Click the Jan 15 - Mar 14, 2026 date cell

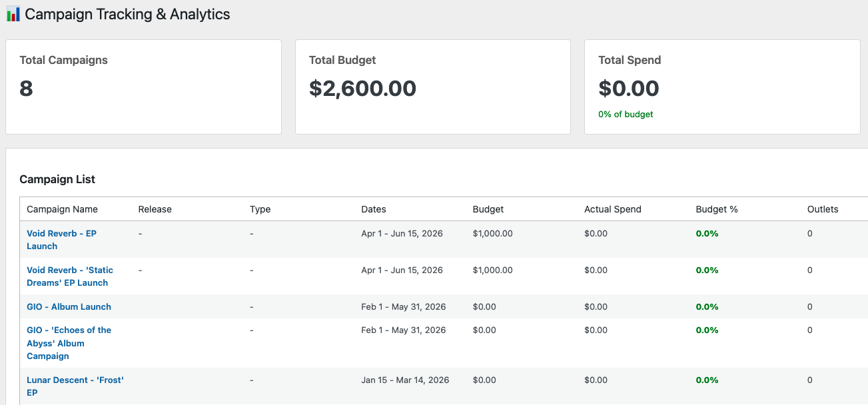click(x=405, y=380)
